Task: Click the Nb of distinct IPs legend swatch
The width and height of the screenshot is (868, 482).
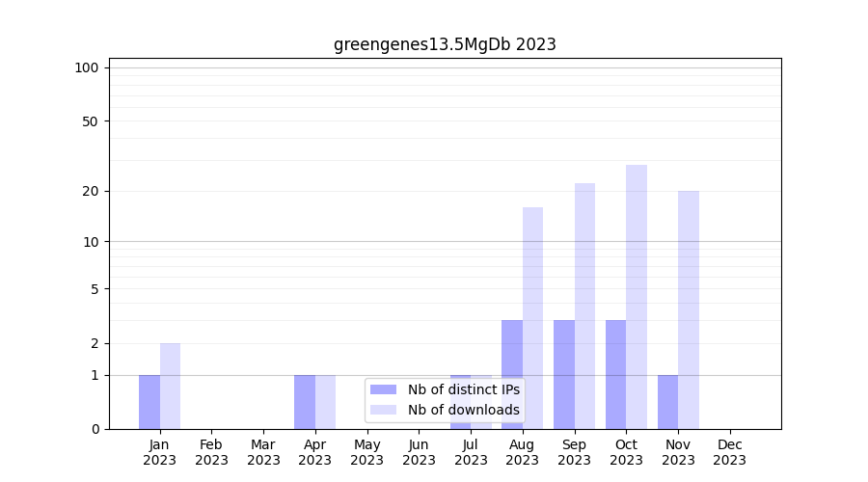Action: tap(384, 389)
